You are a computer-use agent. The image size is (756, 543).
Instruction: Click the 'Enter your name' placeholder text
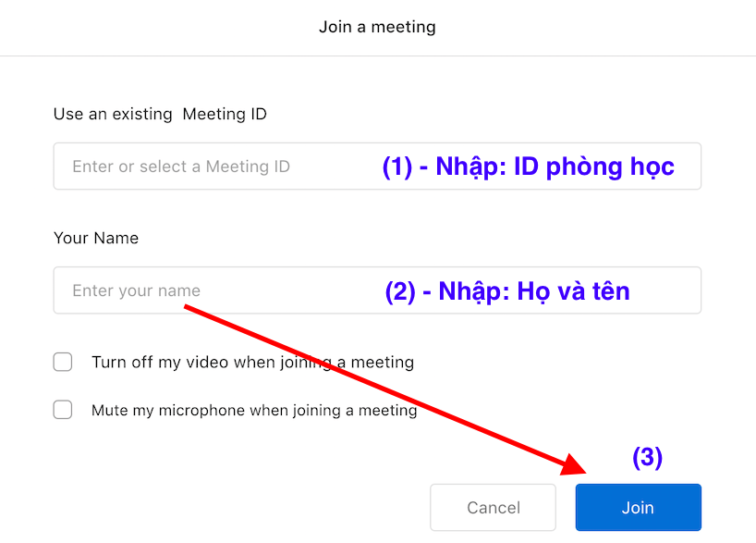point(136,290)
